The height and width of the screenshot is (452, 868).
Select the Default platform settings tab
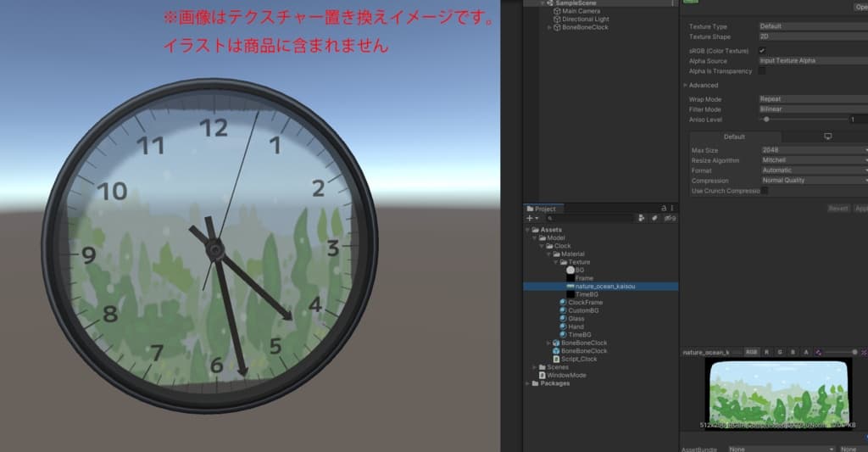734,137
